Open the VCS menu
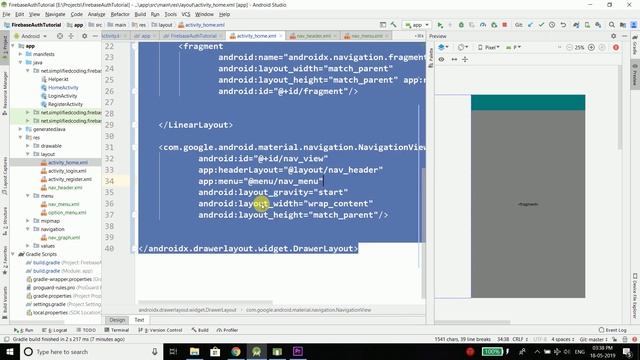The height and width of the screenshot is (360, 640). [186, 14]
